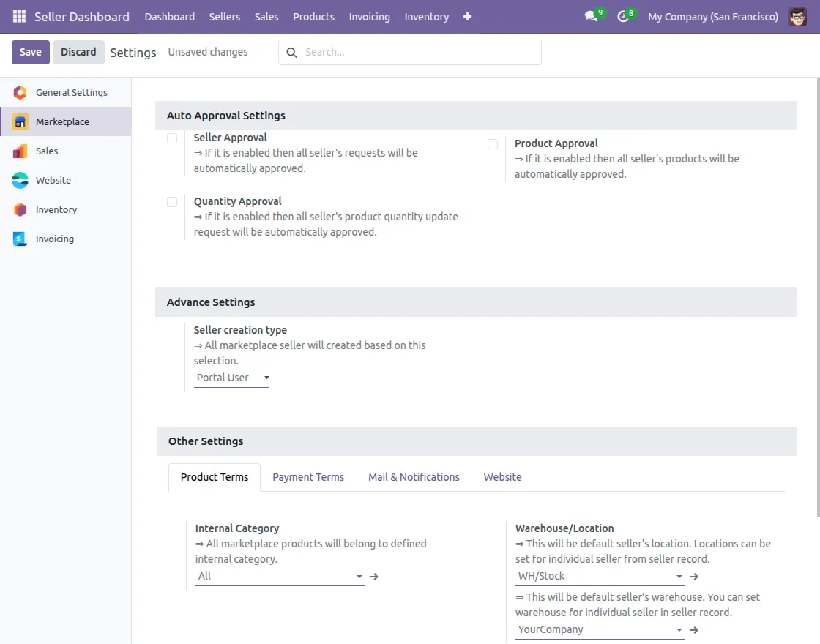The height and width of the screenshot is (644, 820).
Task: Enable the Quantity Approval checkbox
Action: coord(172,202)
